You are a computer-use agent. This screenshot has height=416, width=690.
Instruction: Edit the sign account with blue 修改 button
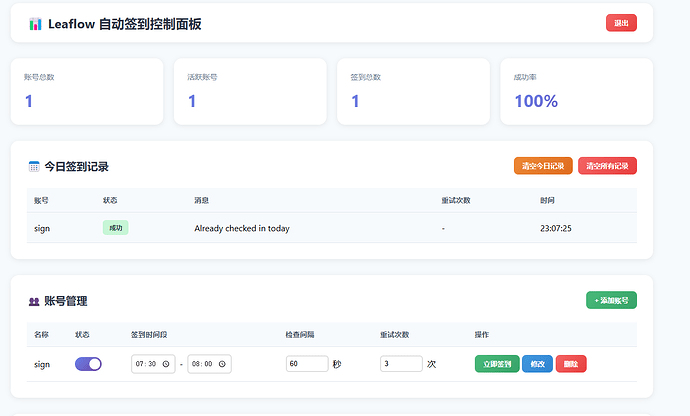coord(537,364)
